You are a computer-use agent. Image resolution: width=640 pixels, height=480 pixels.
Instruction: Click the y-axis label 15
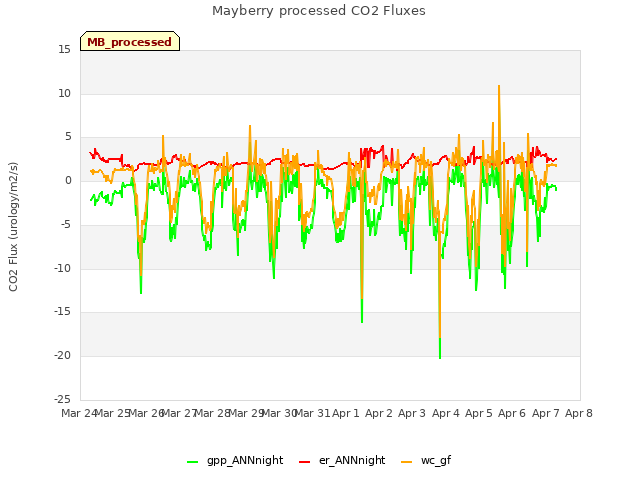click(64, 50)
